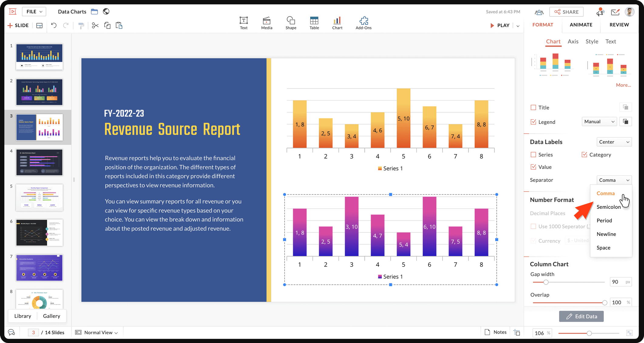The width and height of the screenshot is (644, 343).
Task: Enable the chart Title checkbox
Action: [x=533, y=107]
